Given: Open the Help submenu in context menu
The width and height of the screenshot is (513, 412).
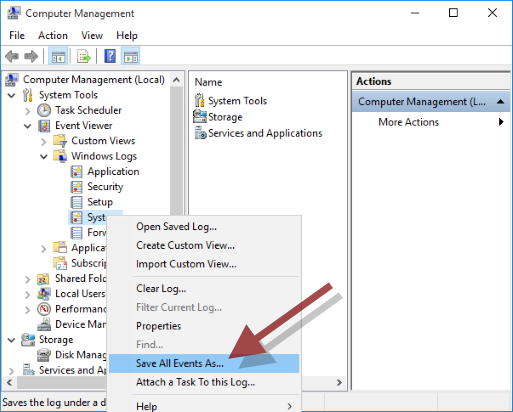Looking at the screenshot, I should (204, 406).
